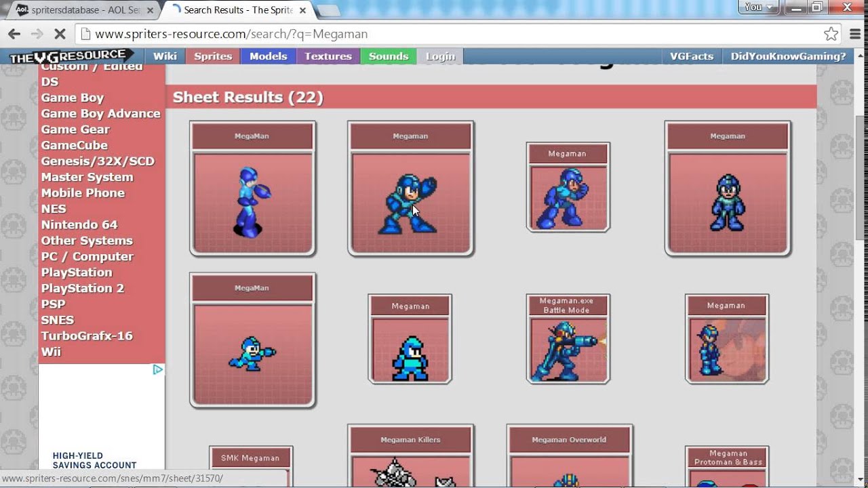Open the Wiki navigation tab
The image size is (868, 488).
(x=165, y=56)
